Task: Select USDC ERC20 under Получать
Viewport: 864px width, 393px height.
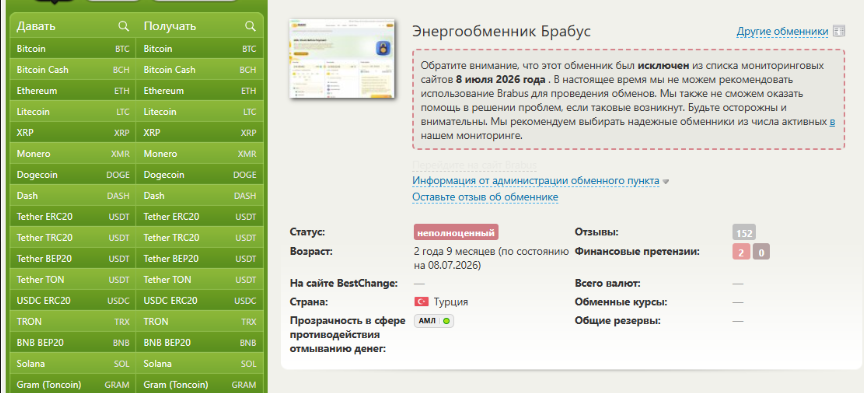Action: pyautogui.click(x=200, y=300)
